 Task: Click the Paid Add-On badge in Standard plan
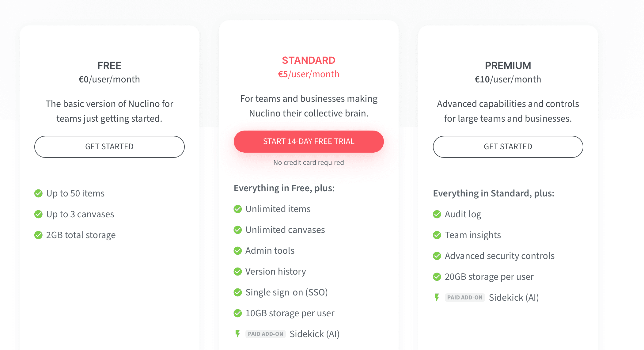point(265,334)
